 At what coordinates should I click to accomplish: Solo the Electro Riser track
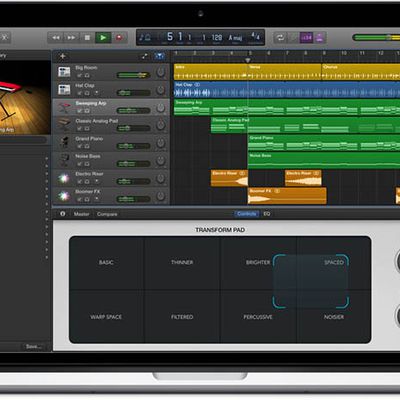coord(87,182)
